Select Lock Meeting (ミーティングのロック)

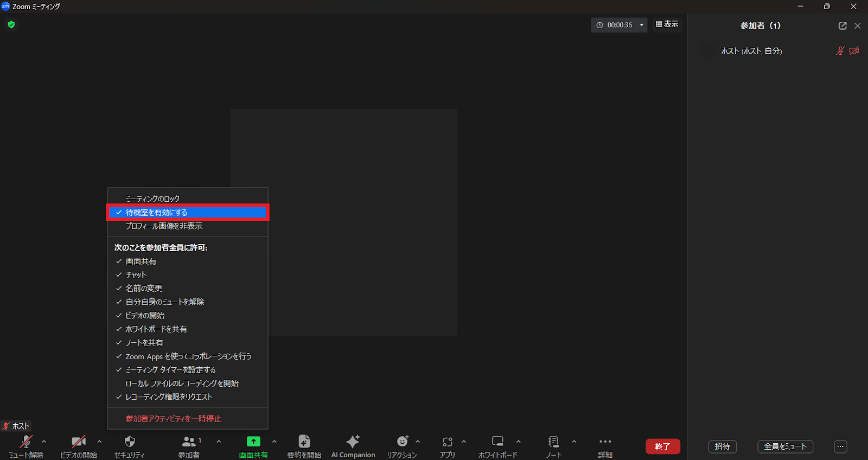[188, 199]
